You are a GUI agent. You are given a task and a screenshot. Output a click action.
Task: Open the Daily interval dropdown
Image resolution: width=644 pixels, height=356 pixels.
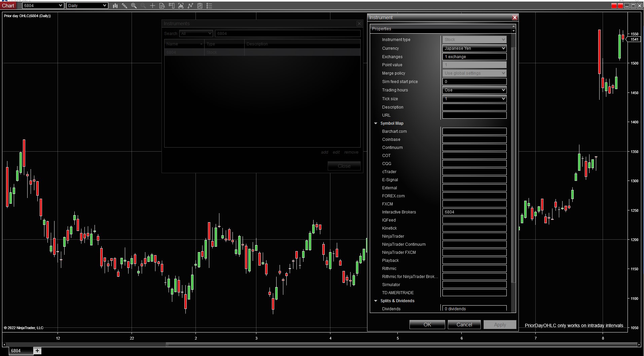coord(87,6)
